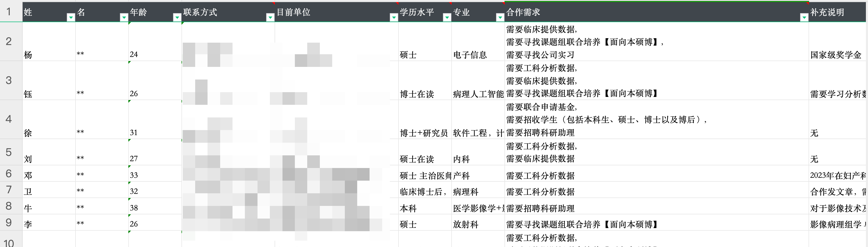This screenshot has height=247, width=868.
Task: Select the age cell with value 33
Action: [x=155, y=174]
